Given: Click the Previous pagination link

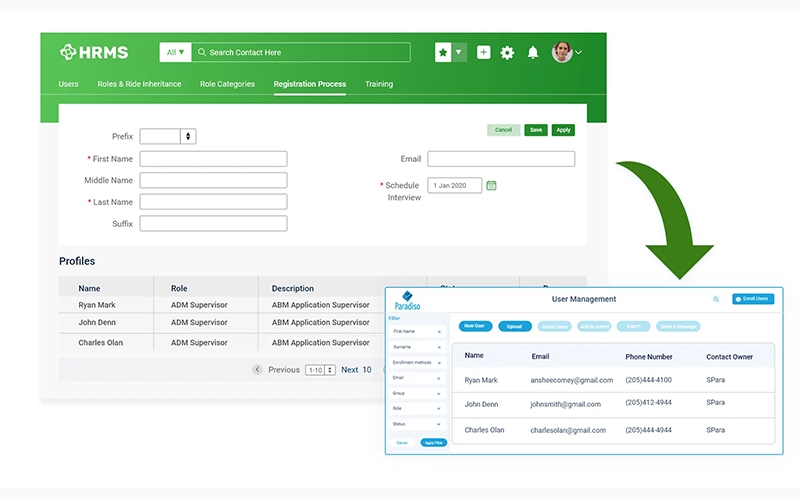Looking at the screenshot, I should (284, 369).
